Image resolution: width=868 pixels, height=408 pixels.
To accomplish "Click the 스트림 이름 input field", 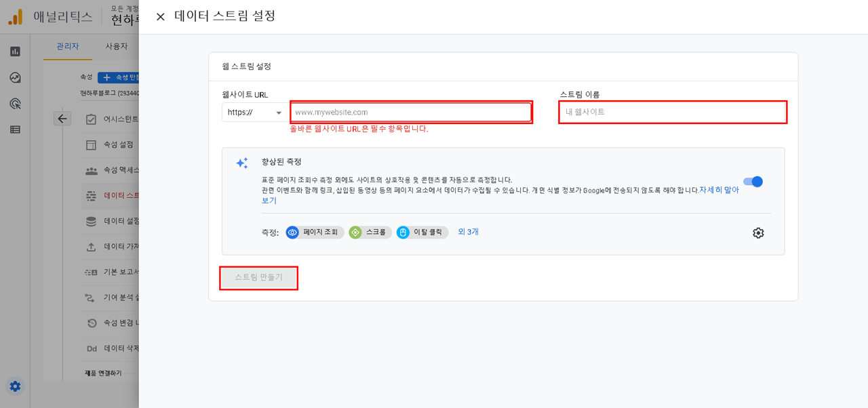I will pyautogui.click(x=673, y=112).
